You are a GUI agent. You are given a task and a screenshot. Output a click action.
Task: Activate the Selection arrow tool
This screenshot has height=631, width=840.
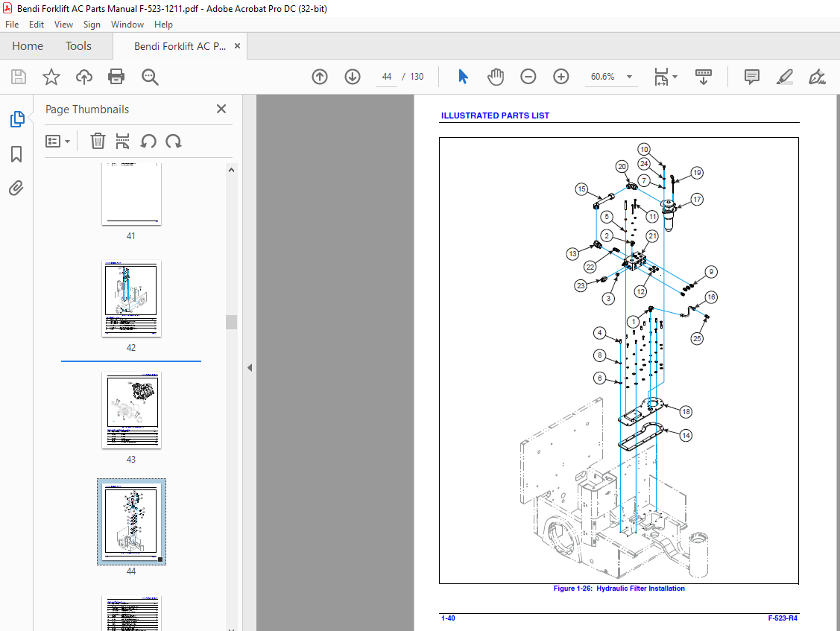[464, 77]
